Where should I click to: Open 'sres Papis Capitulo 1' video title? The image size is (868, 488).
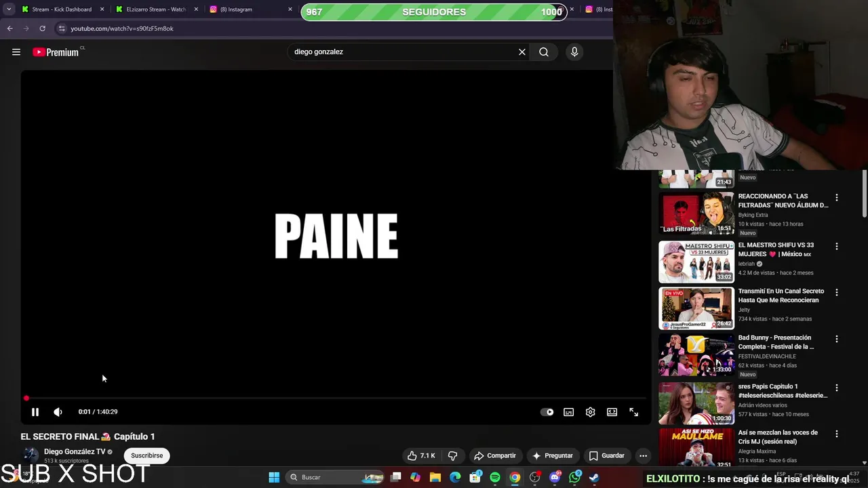tap(783, 391)
